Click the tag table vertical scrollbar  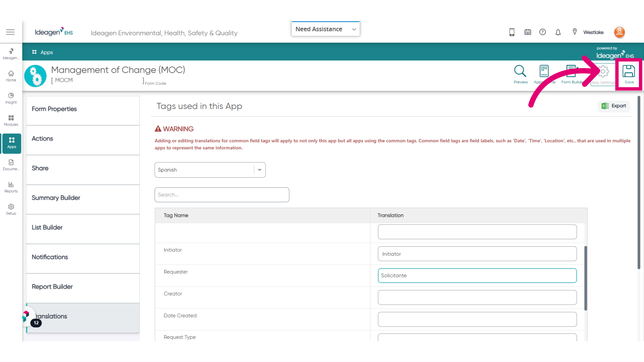(586, 278)
